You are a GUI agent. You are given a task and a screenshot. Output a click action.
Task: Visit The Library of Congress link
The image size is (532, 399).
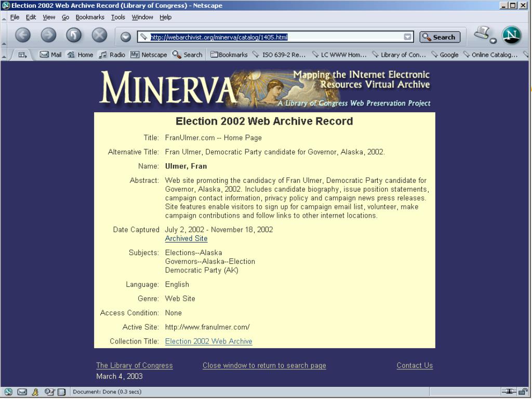coord(135,365)
